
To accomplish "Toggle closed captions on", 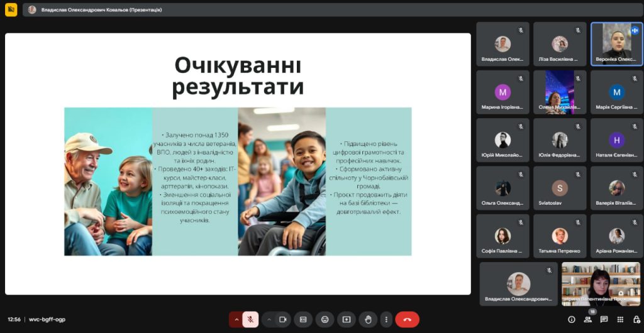I will (x=303, y=319).
